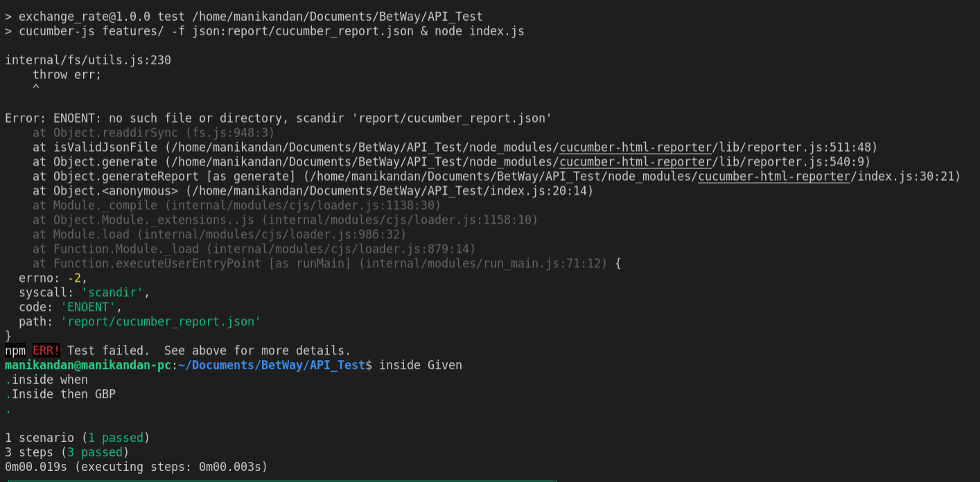Click the green progress bar at bottom
Screen dimensions: 980x482
[x=277, y=480]
